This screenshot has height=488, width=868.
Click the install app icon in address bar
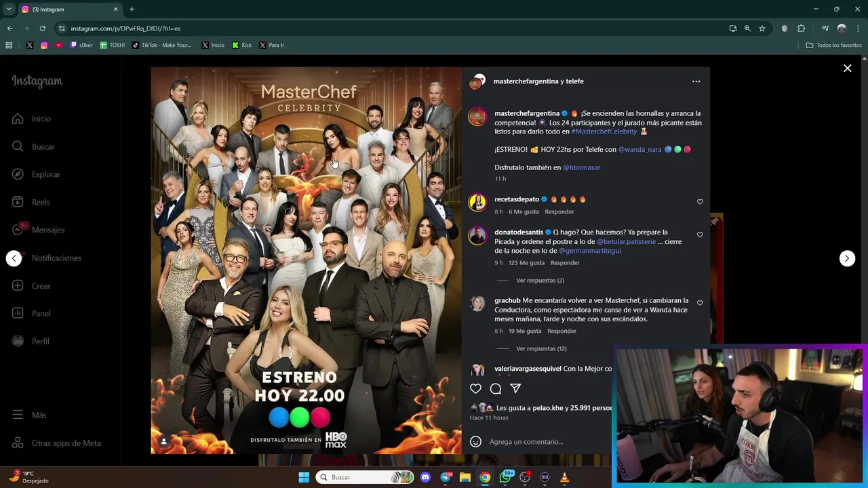[x=733, y=28]
